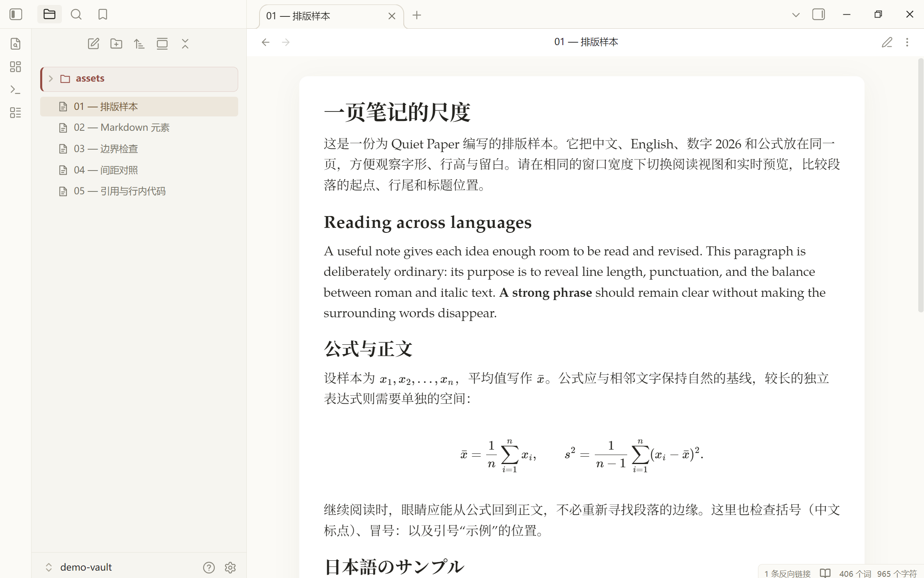Open the command palette terminal icon

[x=16, y=89]
